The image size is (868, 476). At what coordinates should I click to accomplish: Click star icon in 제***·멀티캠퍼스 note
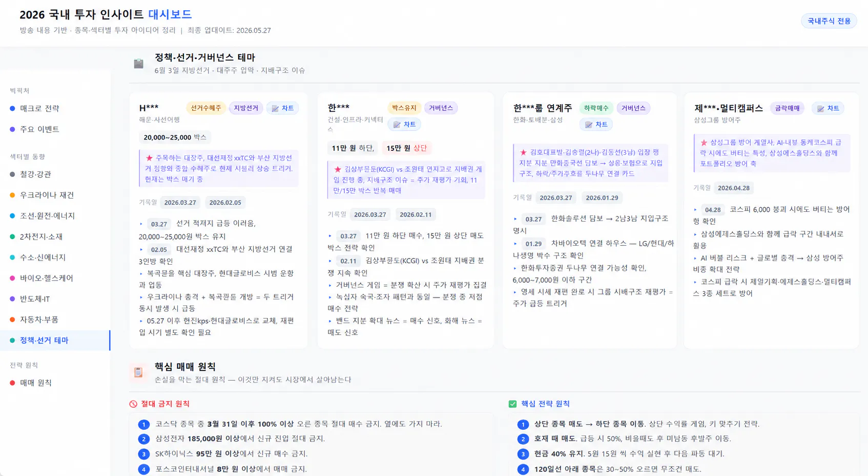[x=704, y=143]
